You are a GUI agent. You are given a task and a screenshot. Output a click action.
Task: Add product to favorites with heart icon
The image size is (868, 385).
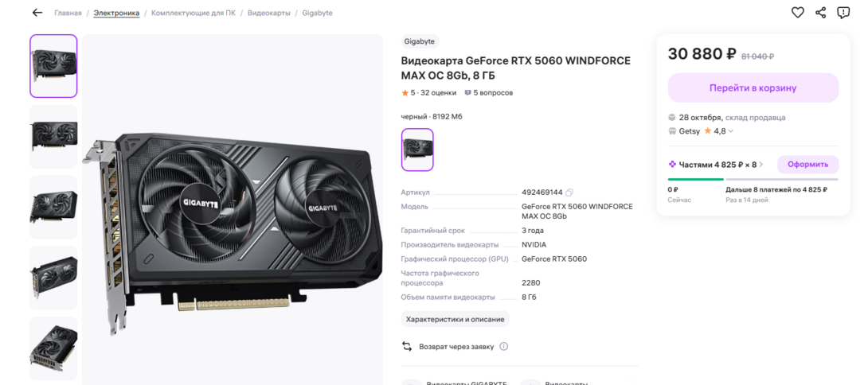click(797, 13)
